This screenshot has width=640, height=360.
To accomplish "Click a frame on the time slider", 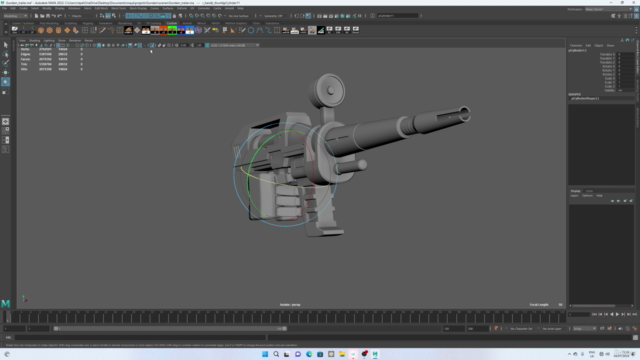I will [x=286, y=317].
